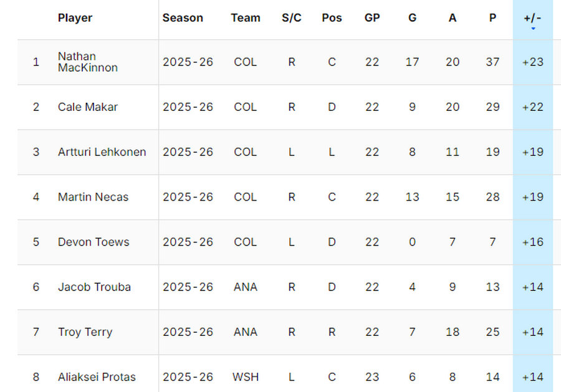Sort by the S/C column header
The image size is (561, 392).
(291, 18)
